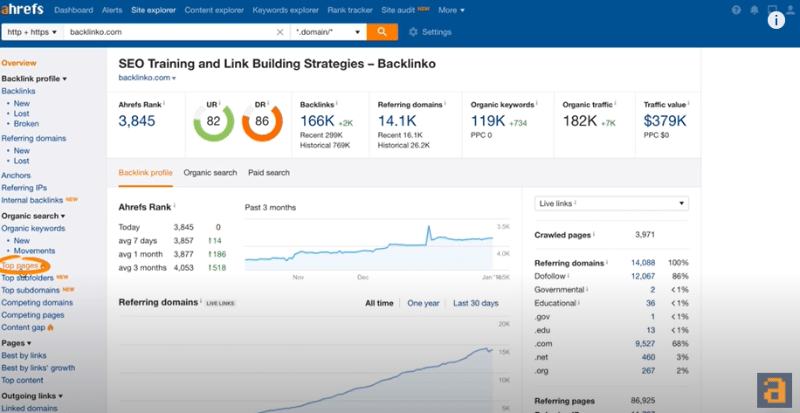Open Top content link

22,380
